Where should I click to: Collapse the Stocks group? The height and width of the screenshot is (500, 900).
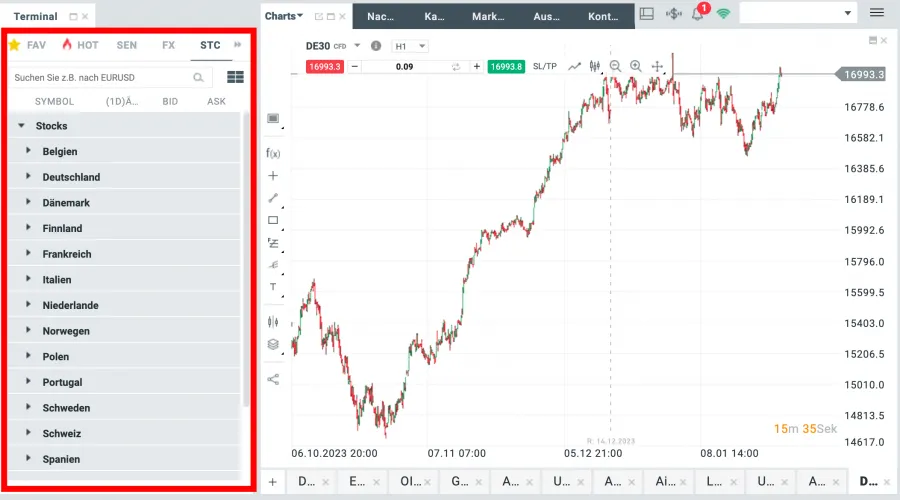click(x=21, y=125)
